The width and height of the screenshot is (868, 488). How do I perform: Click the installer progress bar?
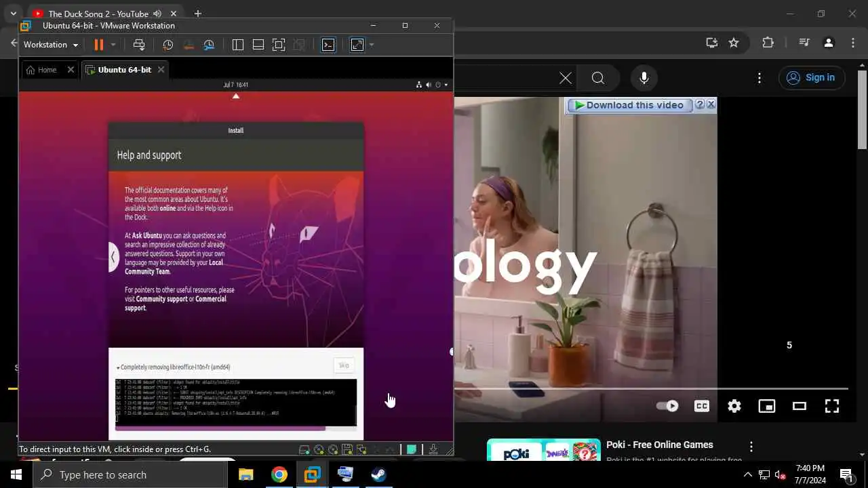click(x=235, y=428)
